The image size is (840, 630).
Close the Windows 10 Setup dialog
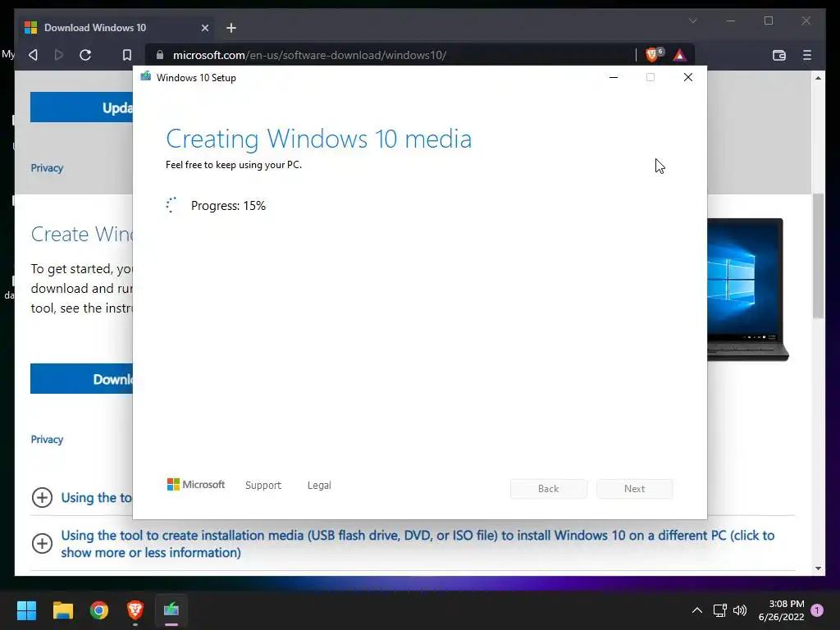(x=688, y=78)
